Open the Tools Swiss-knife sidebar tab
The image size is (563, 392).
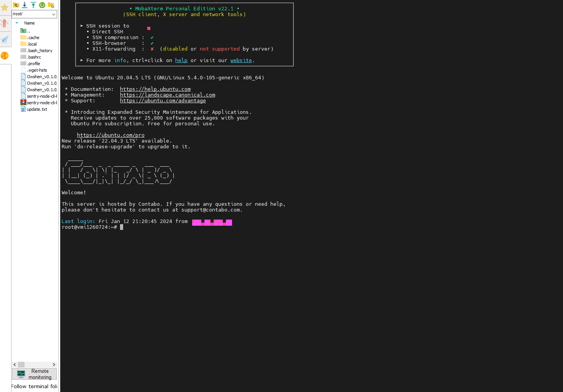pos(5,23)
